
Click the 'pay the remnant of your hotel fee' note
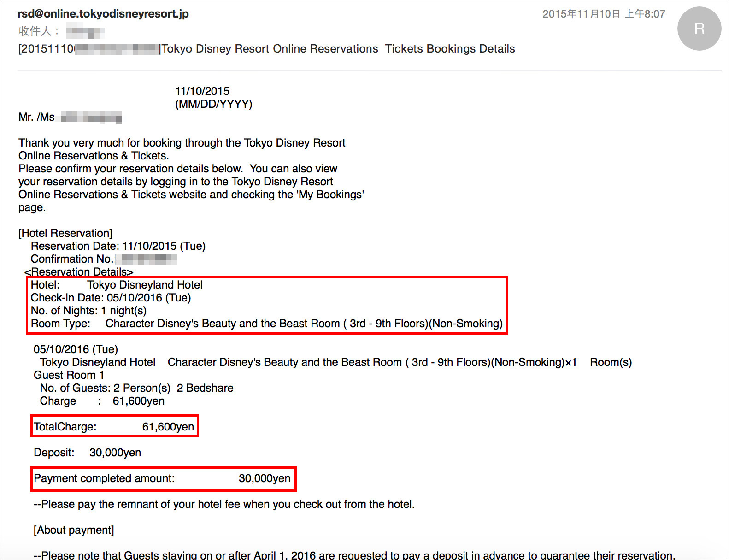coord(224,504)
